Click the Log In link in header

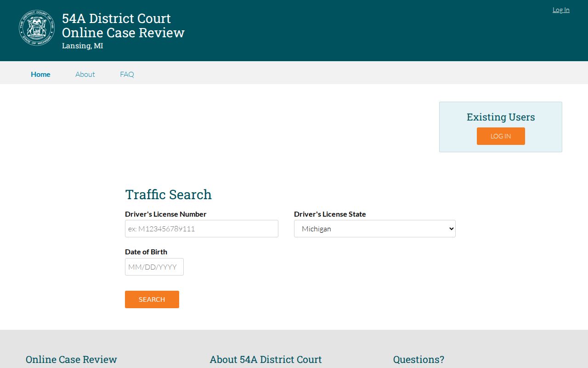(561, 10)
